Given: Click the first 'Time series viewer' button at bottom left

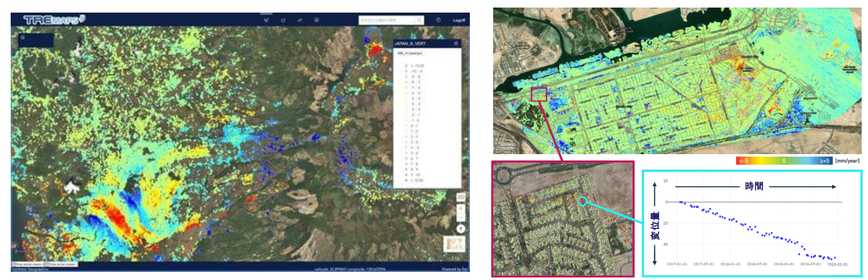Looking at the screenshot, I should pyautogui.click(x=28, y=264).
